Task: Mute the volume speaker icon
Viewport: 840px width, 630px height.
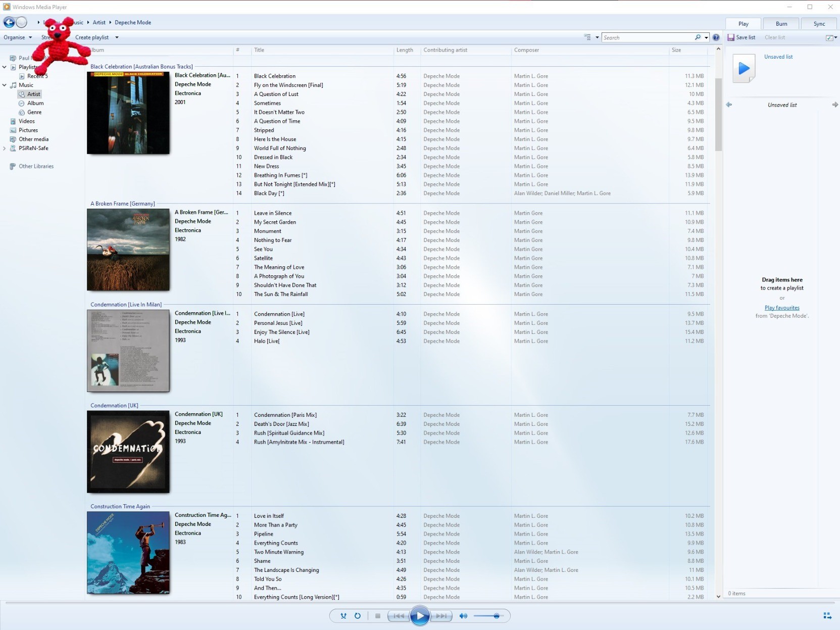Action: coord(463,616)
